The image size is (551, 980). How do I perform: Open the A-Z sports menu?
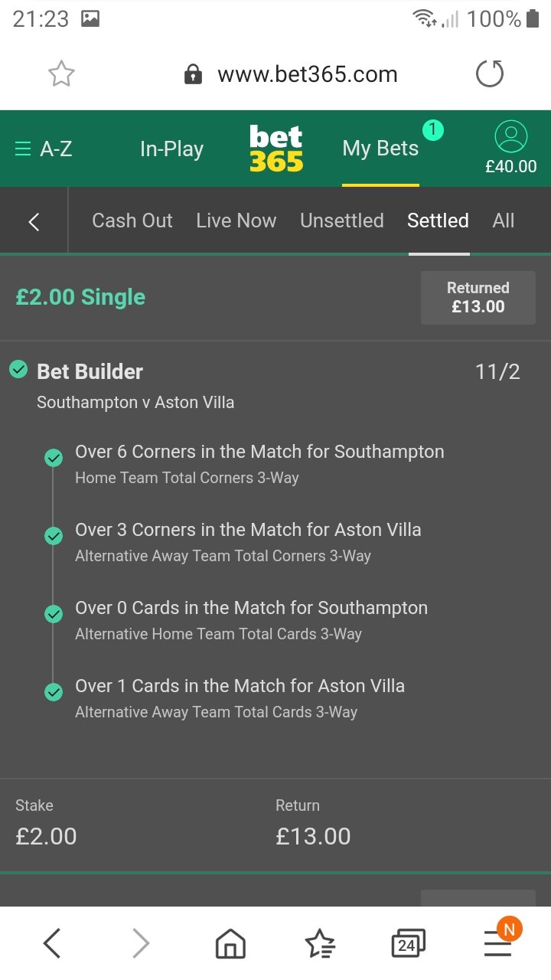coord(44,149)
